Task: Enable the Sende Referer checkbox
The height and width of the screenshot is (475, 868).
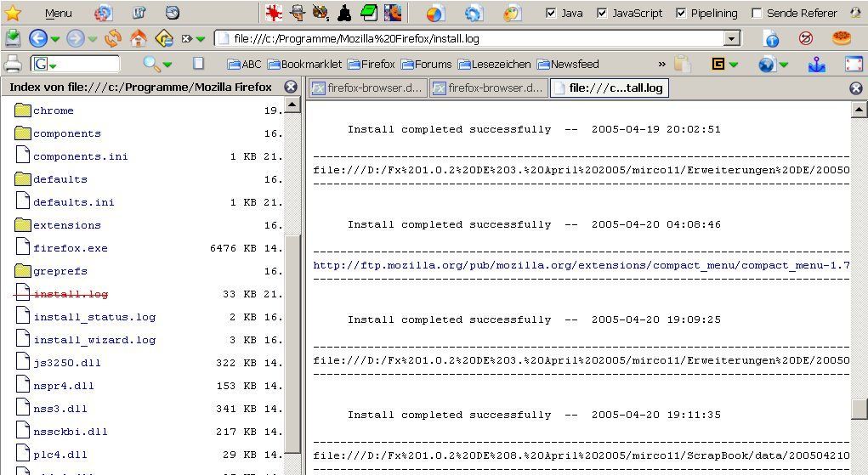Action: (757, 13)
